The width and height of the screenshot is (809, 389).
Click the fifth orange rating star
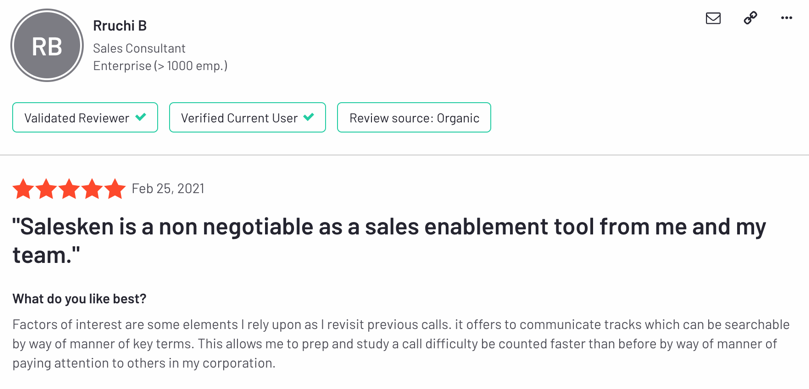point(115,189)
